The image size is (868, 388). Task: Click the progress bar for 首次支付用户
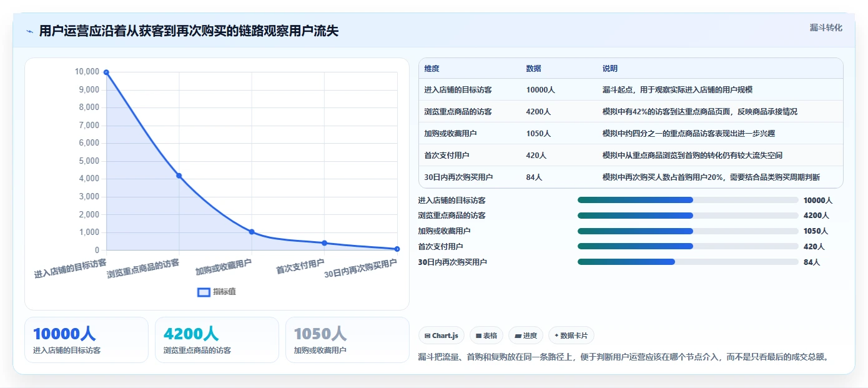688,246
